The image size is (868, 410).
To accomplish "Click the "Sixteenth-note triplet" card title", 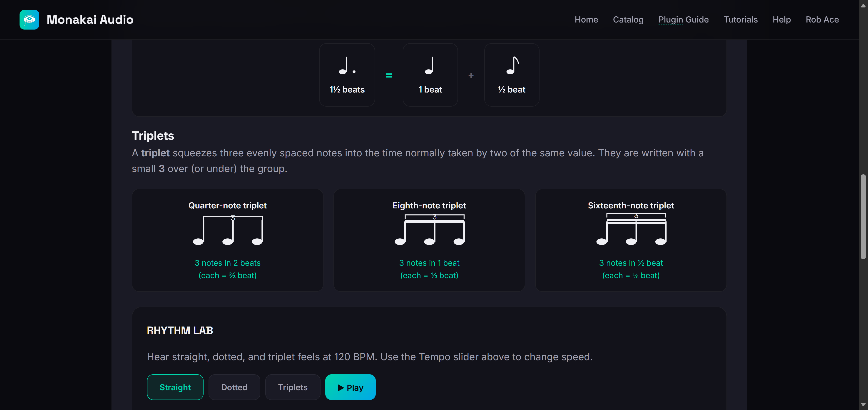I will (631, 206).
